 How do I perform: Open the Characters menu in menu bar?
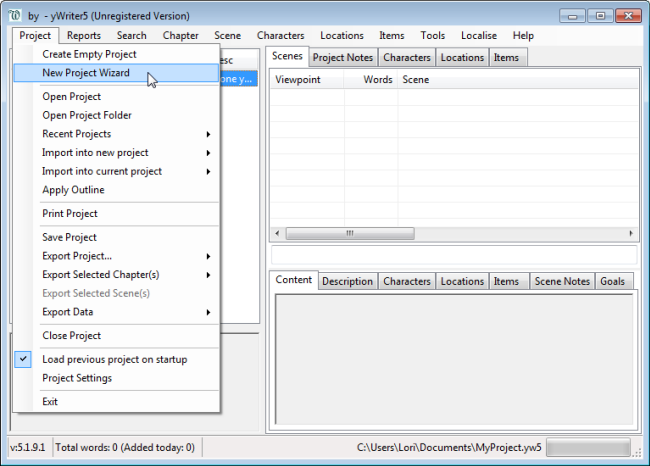pyautogui.click(x=280, y=36)
